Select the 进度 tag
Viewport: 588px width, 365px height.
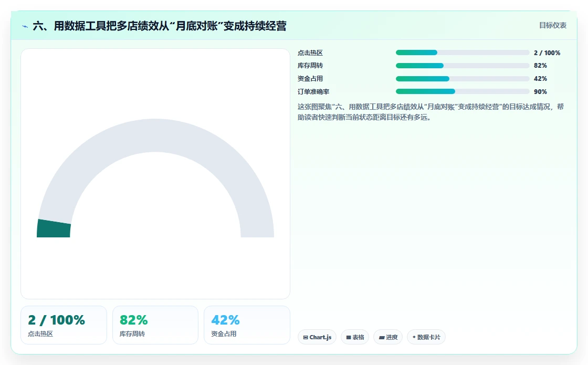click(388, 337)
